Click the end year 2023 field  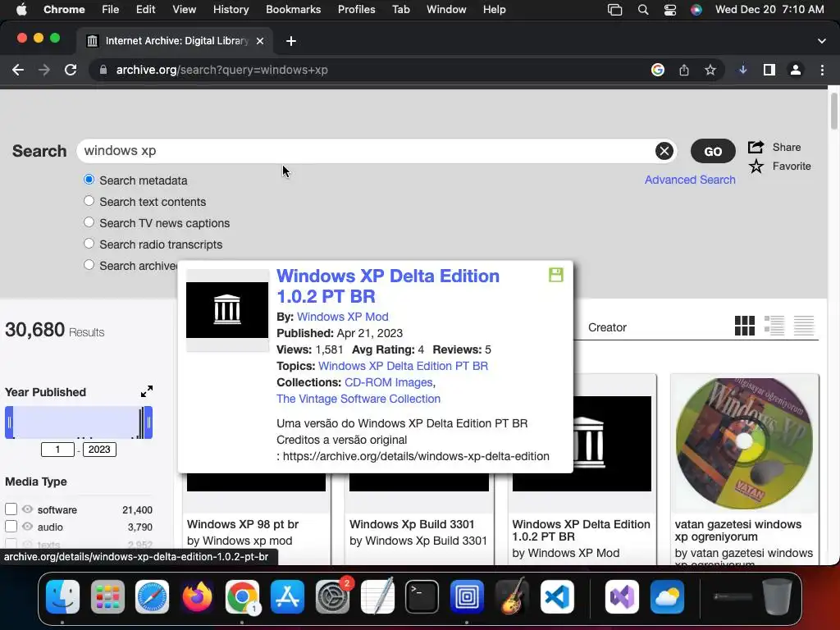coord(99,450)
